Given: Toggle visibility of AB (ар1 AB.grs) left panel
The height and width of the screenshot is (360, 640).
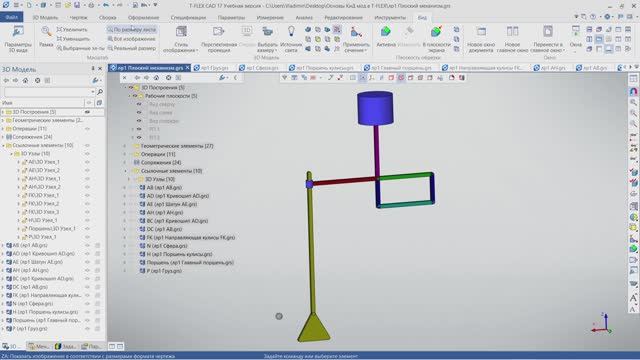Looking at the screenshot, I should (87, 245).
